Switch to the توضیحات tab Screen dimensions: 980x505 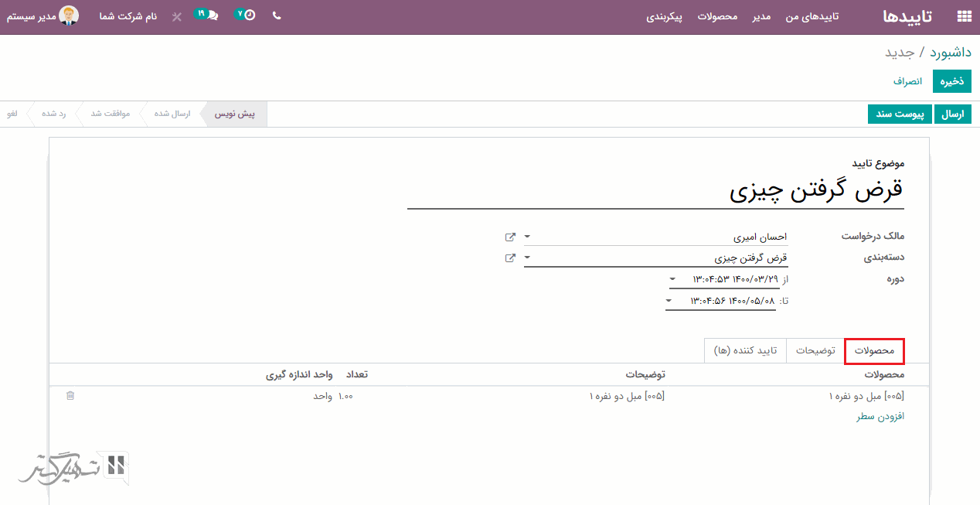point(815,351)
